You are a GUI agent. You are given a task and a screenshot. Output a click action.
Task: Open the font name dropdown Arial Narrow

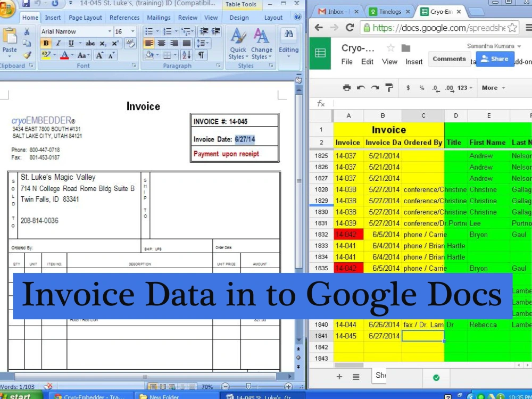point(110,31)
